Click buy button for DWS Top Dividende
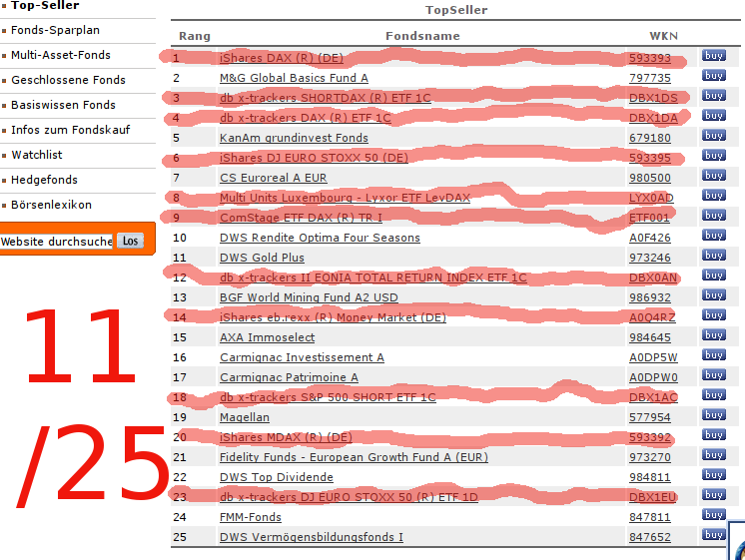The width and height of the screenshot is (745, 560). (714, 474)
